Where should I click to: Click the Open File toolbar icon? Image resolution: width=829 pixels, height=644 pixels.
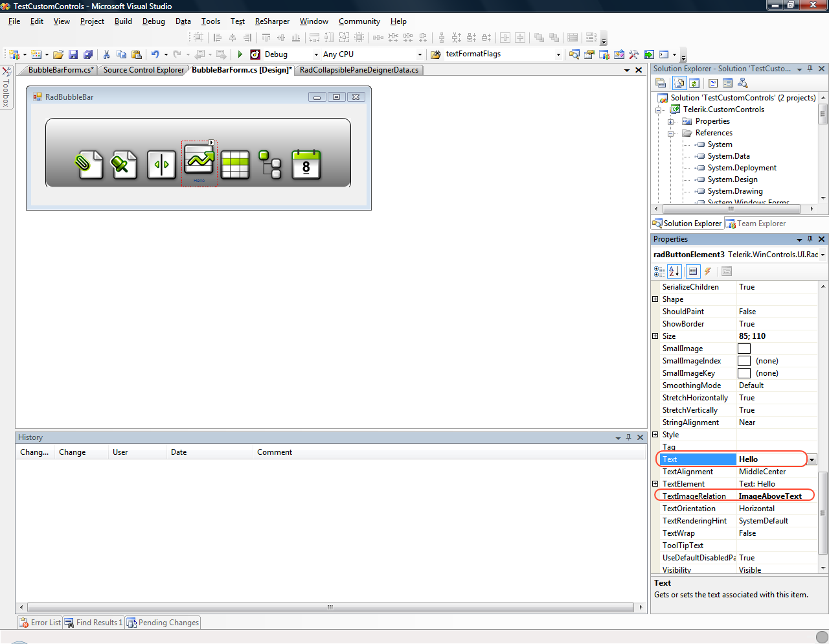tap(58, 54)
